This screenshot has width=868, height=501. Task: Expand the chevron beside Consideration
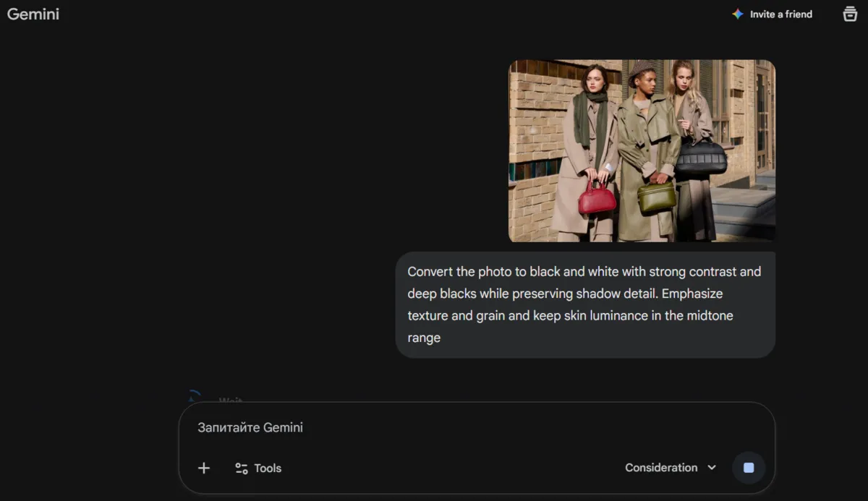[712, 468]
